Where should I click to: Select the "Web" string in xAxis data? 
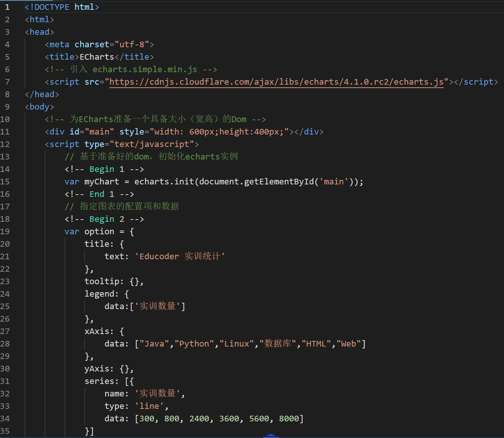(349, 344)
